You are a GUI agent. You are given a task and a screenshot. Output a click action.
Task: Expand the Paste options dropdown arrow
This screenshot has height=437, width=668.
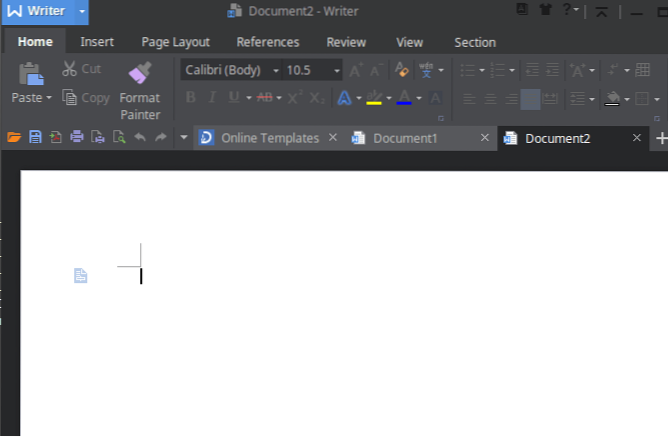[48, 99]
